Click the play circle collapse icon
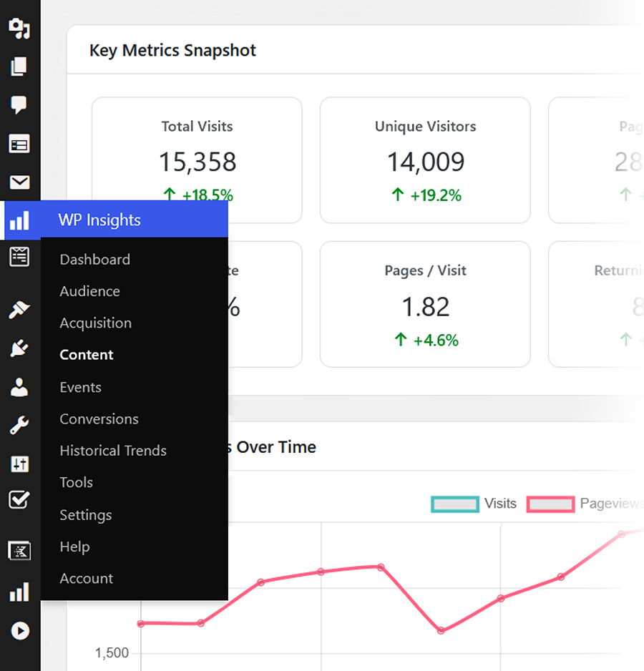 click(20, 631)
